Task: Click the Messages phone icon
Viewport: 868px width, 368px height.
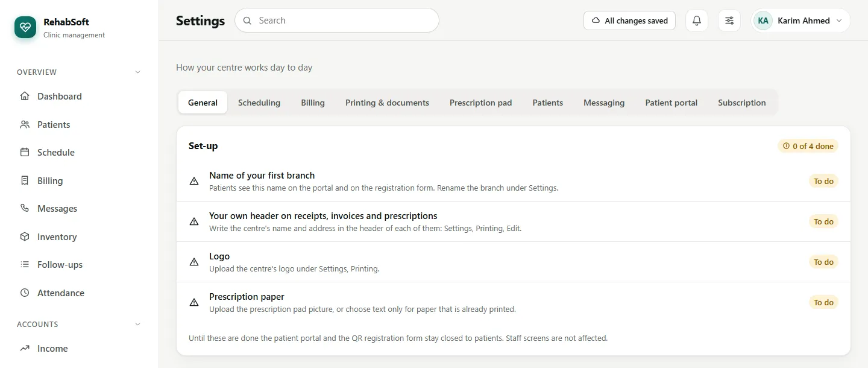Action: tap(25, 208)
